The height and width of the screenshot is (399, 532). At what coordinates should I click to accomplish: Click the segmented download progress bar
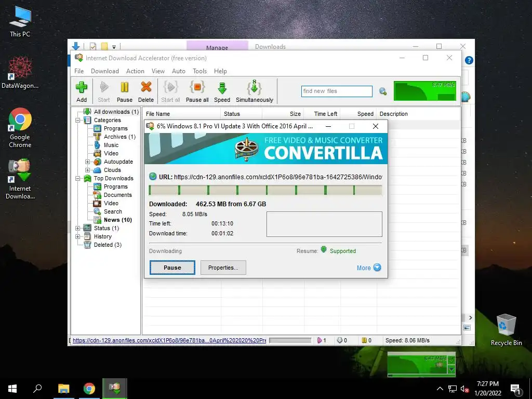point(265,190)
